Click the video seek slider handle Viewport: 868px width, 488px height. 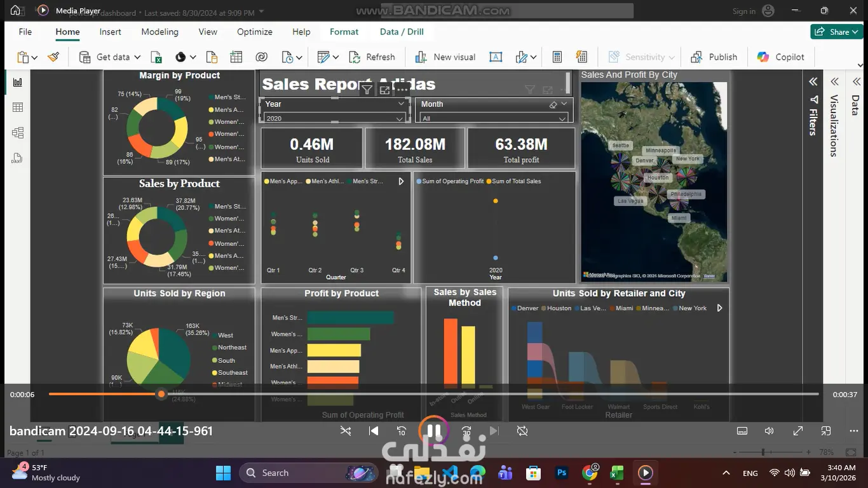pos(161,394)
